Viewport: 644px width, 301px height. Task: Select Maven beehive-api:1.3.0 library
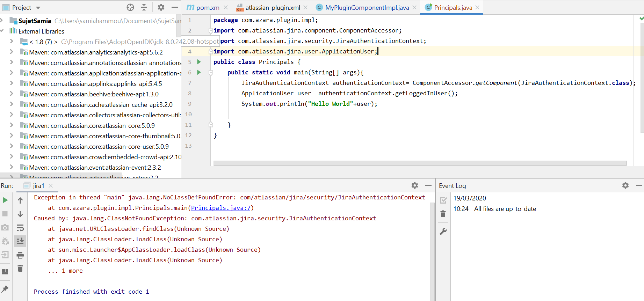(94, 94)
